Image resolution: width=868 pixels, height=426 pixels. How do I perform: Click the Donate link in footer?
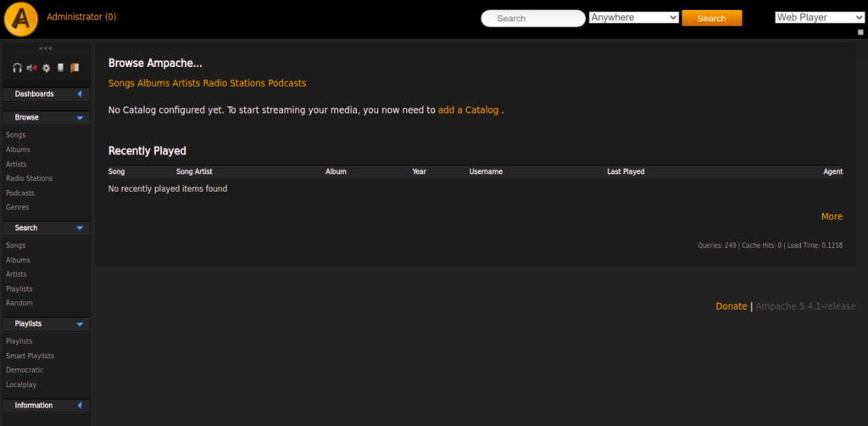732,306
